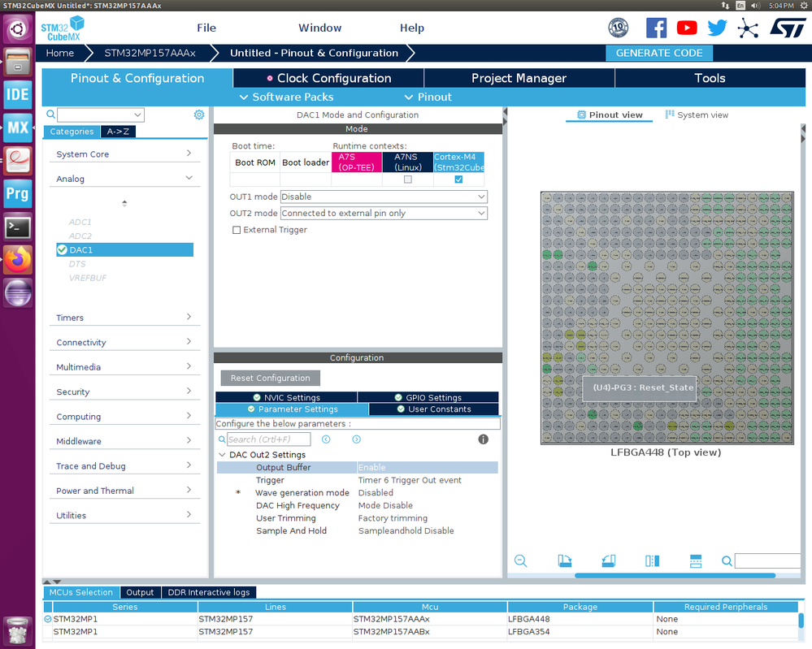Open the PDF document viewer in dock
Image resolution: width=812 pixels, height=649 pixels.
[x=18, y=161]
